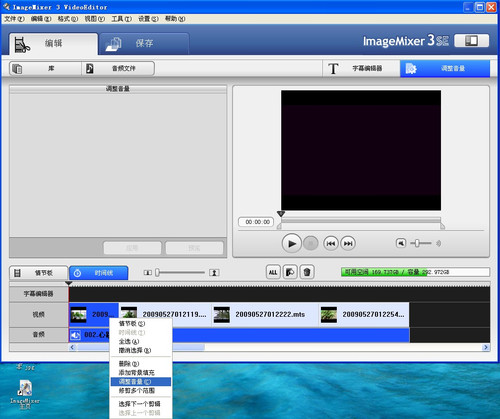Viewport: 500px width, 419px height.
Task: Play the preview video
Action: point(291,244)
